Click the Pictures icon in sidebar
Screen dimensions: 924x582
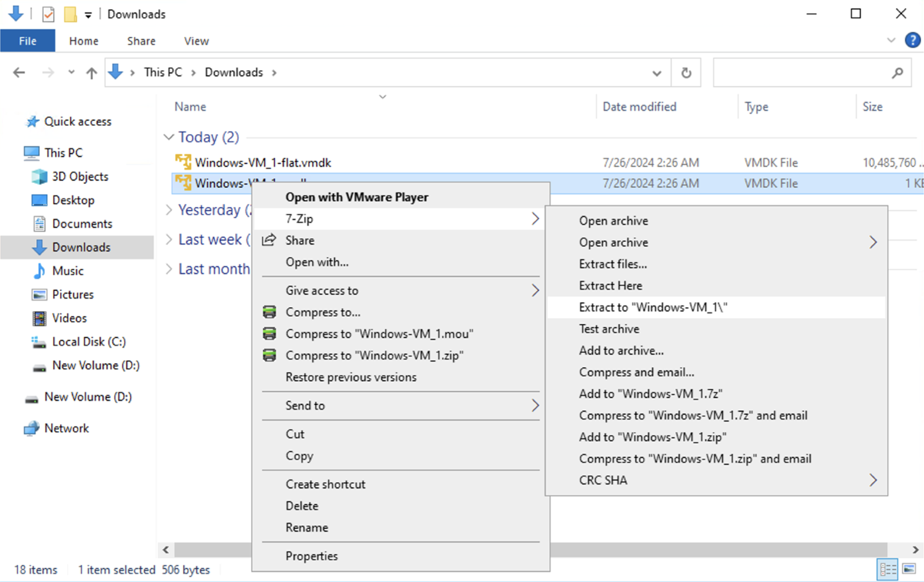[x=39, y=294]
